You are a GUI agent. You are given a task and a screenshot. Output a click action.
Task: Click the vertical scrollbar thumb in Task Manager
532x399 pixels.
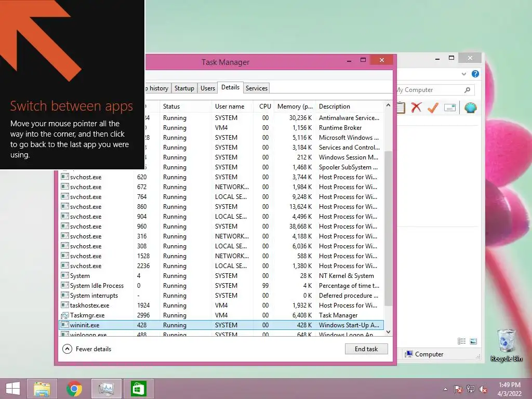coord(388,229)
